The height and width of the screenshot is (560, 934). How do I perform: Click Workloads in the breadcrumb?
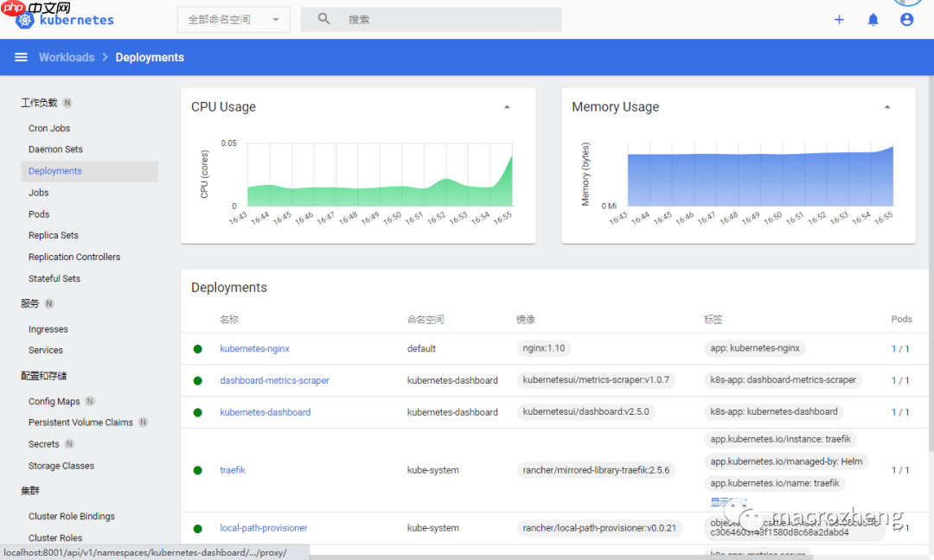click(67, 57)
